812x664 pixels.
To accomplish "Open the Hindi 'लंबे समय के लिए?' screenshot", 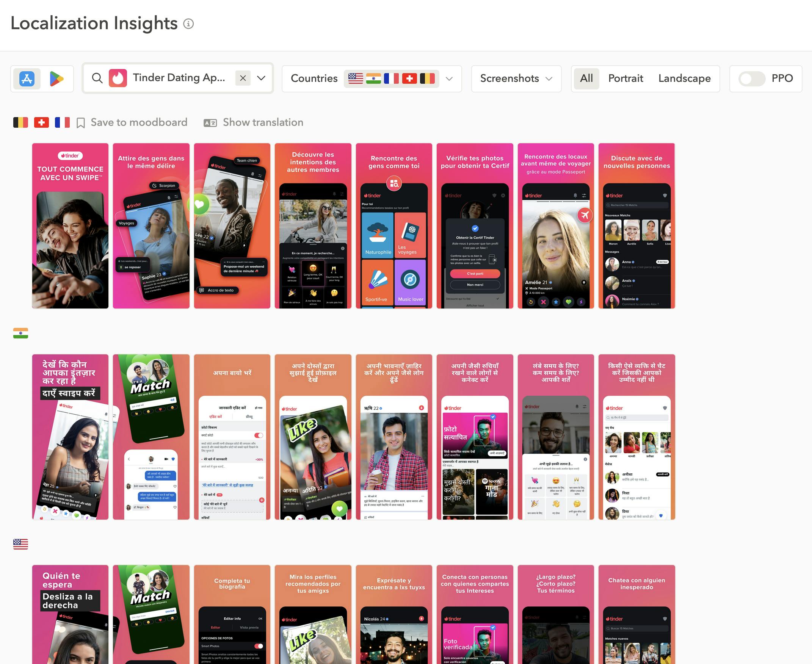I will pos(556,437).
